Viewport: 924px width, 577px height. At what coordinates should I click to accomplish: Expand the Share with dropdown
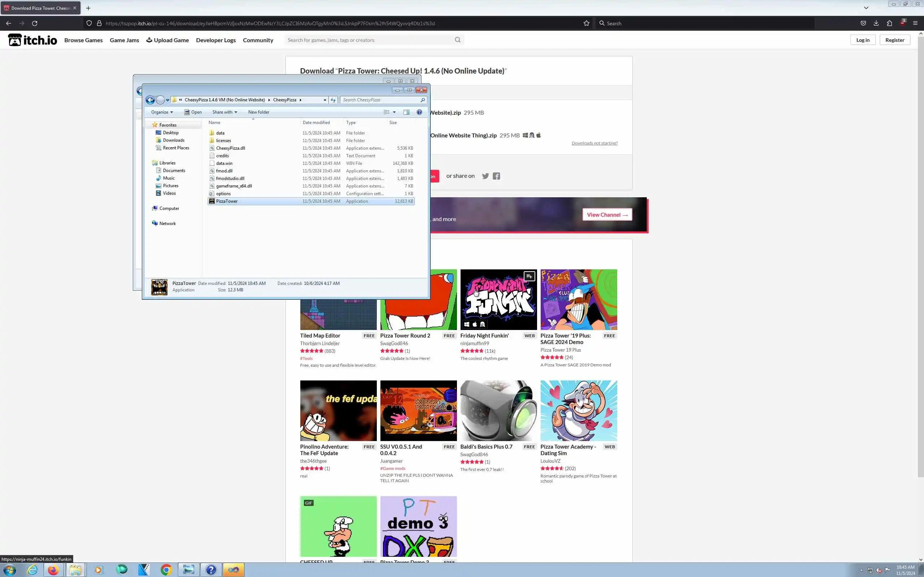[x=225, y=112]
